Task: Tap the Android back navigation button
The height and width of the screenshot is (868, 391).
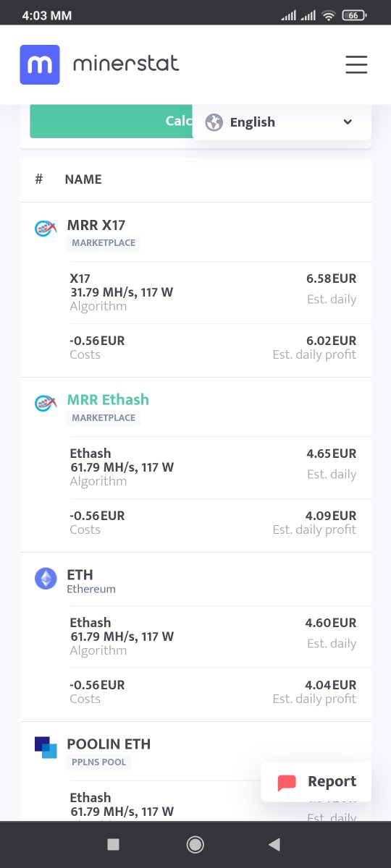Action: (x=274, y=844)
